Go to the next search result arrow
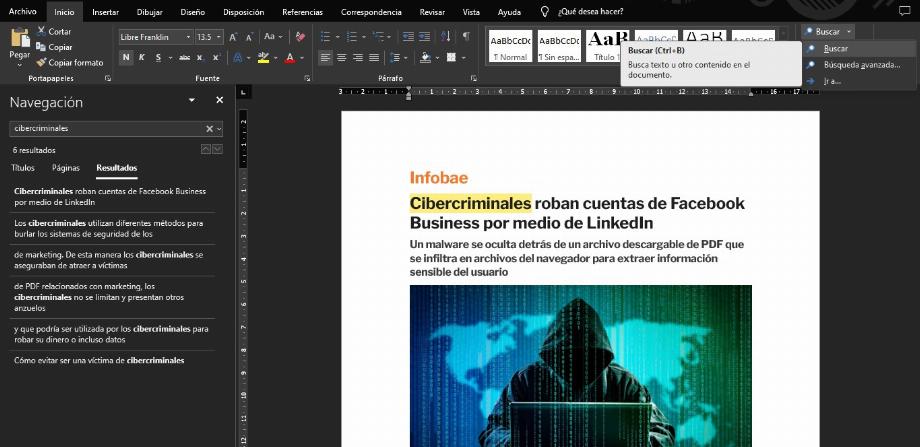The image size is (920, 447). pos(218,150)
